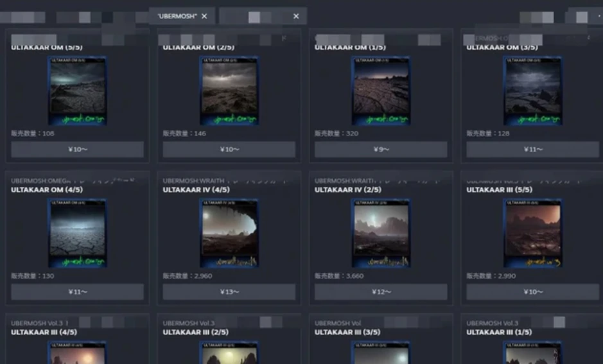The height and width of the screenshot is (364, 603).
Task: Click the quantity text "販売数量：2,960"
Action: pos(188,276)
